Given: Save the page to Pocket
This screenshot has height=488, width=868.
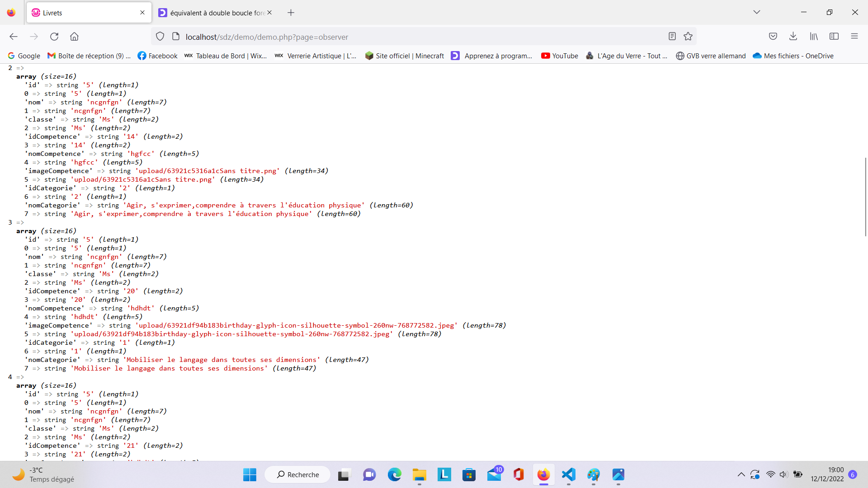Looking at the screenshot, I should pos(773,37).
